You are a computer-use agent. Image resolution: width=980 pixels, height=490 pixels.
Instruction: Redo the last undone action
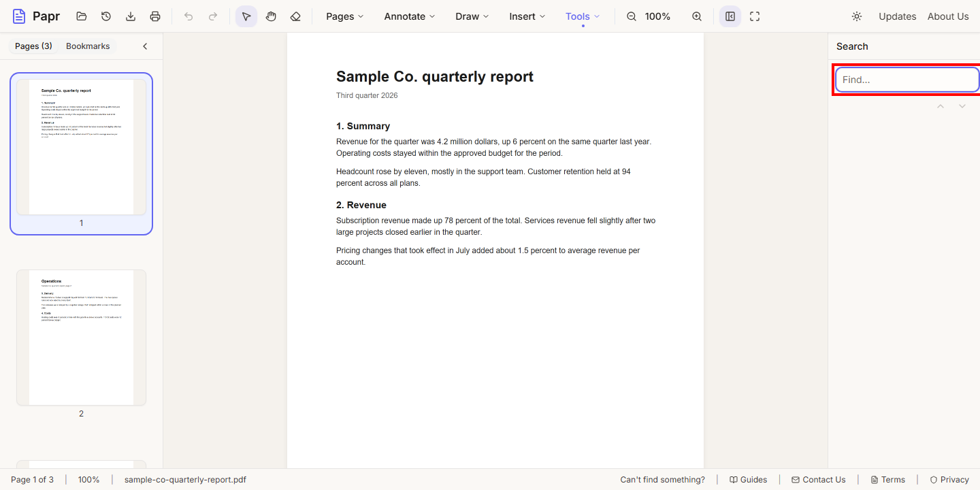[x=213, y=16]
